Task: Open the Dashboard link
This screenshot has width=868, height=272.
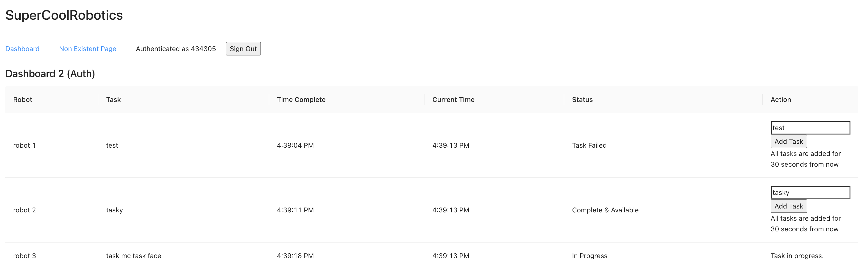Action: pyautogui.click(x=22, y=49)
